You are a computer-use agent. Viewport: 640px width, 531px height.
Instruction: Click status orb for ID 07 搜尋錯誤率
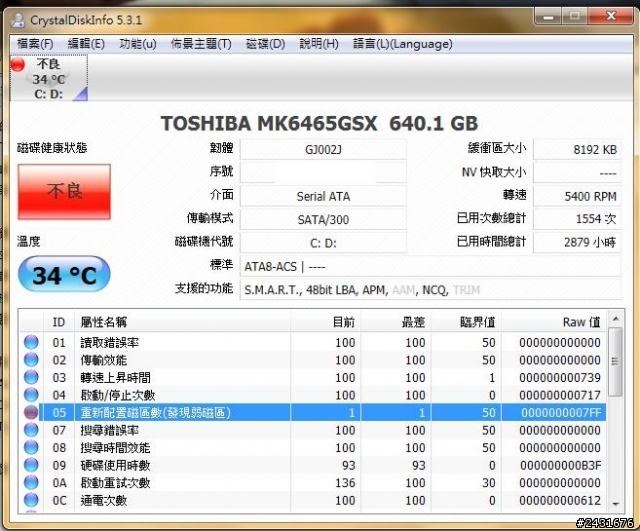(31, 430)
